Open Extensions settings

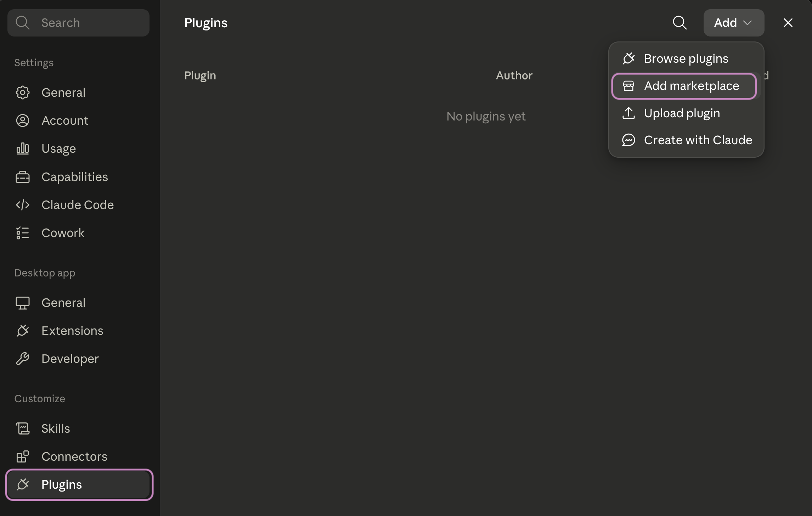point(78,331)
